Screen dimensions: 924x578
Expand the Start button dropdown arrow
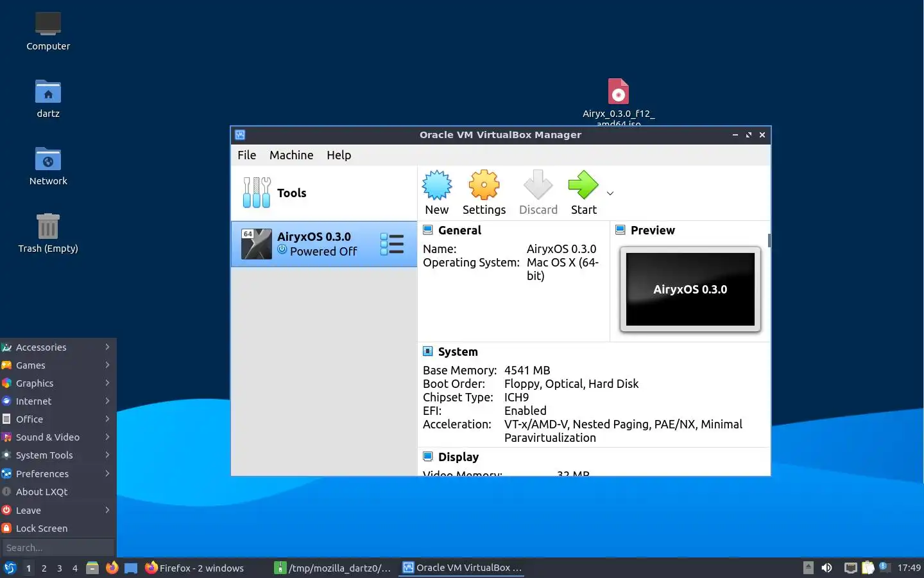tap(610, 193)
